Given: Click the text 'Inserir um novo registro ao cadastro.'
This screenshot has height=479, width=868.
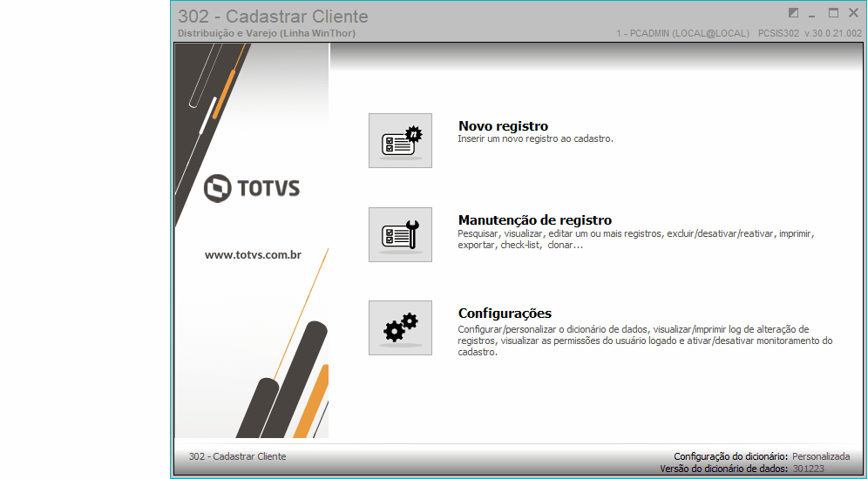Looking at the screenshot, I should pos(535,138).
